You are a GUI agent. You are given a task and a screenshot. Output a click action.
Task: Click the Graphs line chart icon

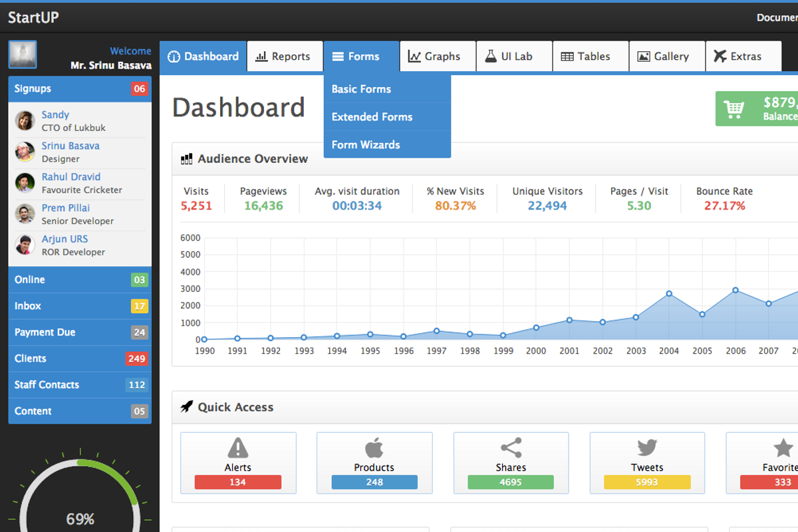(x=414, y=57)
